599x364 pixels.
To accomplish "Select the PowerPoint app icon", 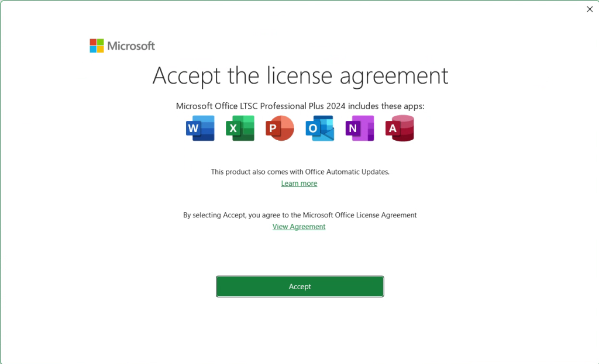I will pyautogui.click(x=280, y=128).
